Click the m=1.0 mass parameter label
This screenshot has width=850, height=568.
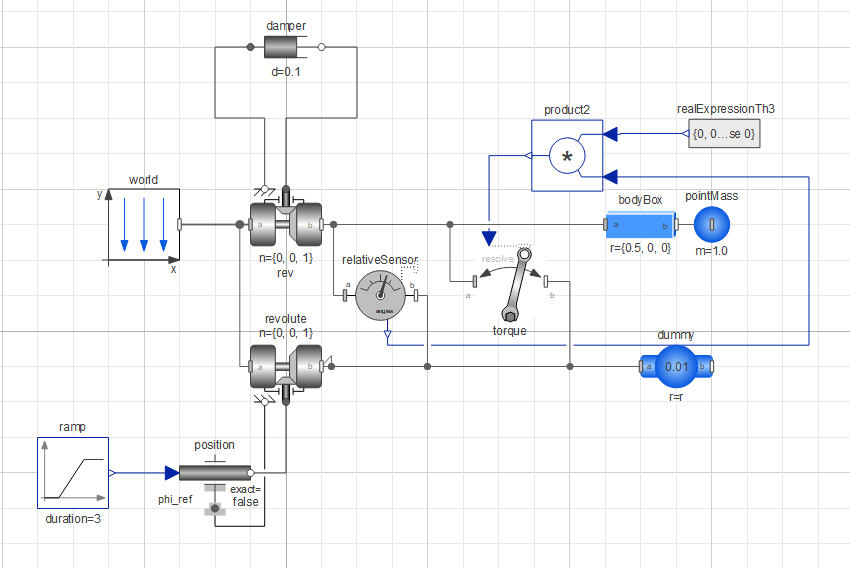(711, 250)
